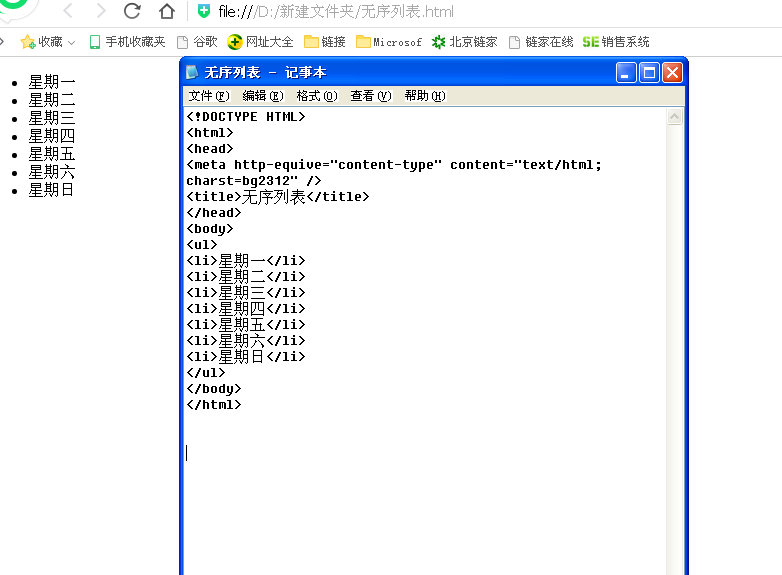Go to browser home page icon

(x=167, y=10)
